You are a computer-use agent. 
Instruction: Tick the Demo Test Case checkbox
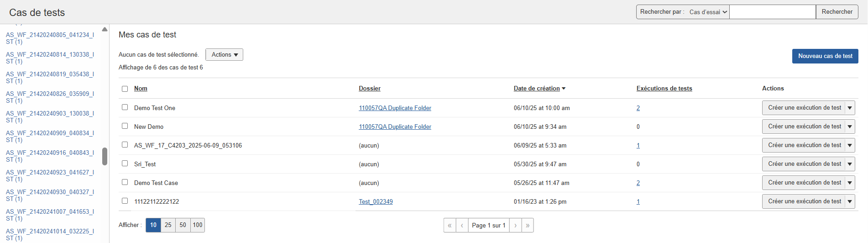[x=125, y=182]
